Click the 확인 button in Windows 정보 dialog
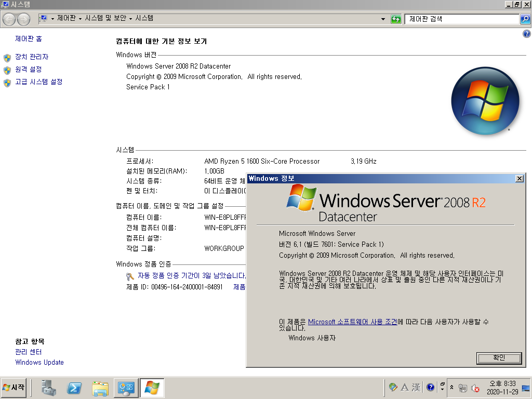The width and height of the screenshot is (532, 399). 499,357
